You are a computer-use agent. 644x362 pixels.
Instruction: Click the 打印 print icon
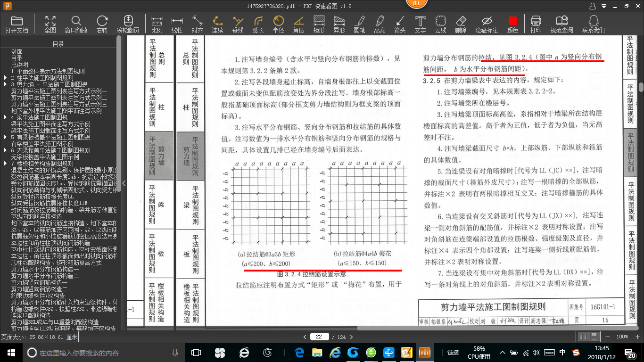(x=536, y=24)
